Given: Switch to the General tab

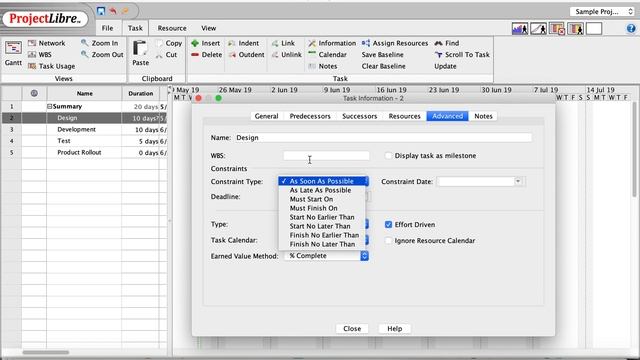Looking at the screenshot, I should pos(266,116).
